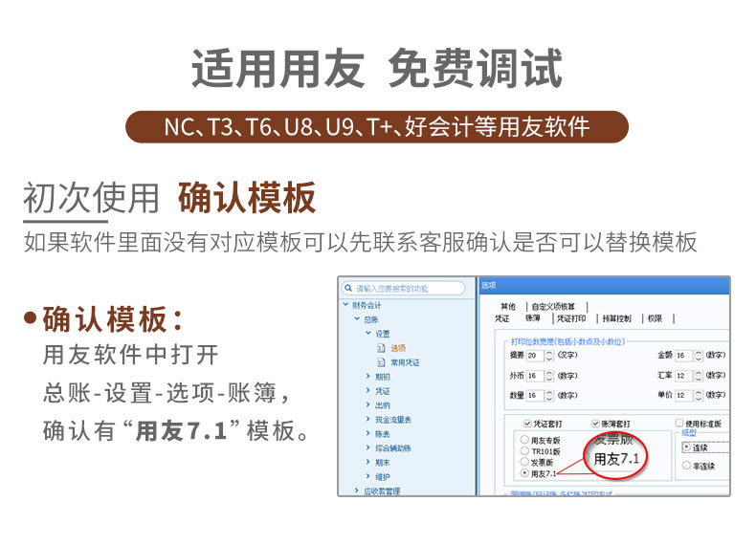Viewport: 756px width, 545px height.
Task: Focus the function search input field
Action: pos(403,288)
